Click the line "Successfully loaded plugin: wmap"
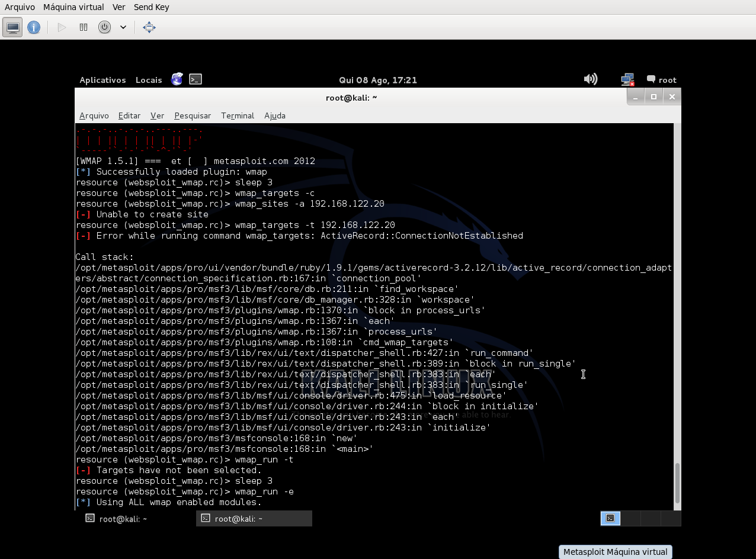This screenshot has width=756, height=559. 171,172
